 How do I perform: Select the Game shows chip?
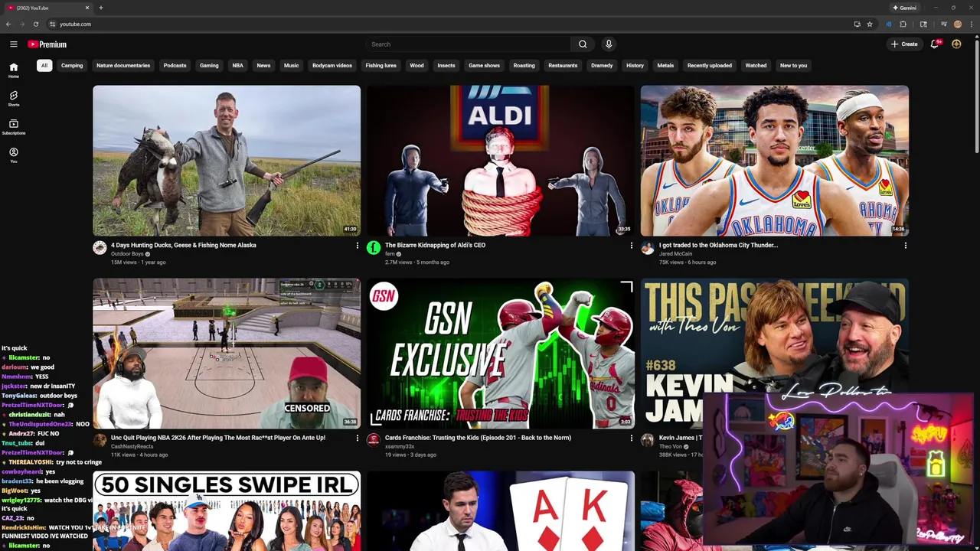tap(484, 66)
